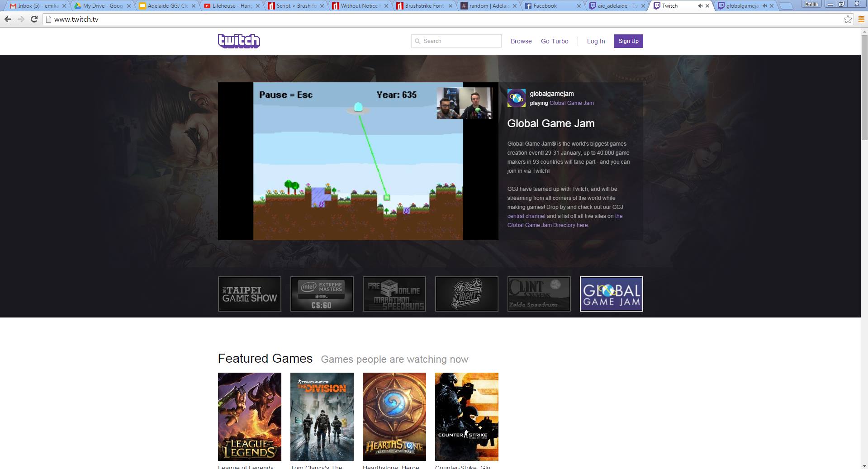The image size is (868, 469).
Task: Select the Global Game Jam carousel thumbnail
Action: [612, 294]
